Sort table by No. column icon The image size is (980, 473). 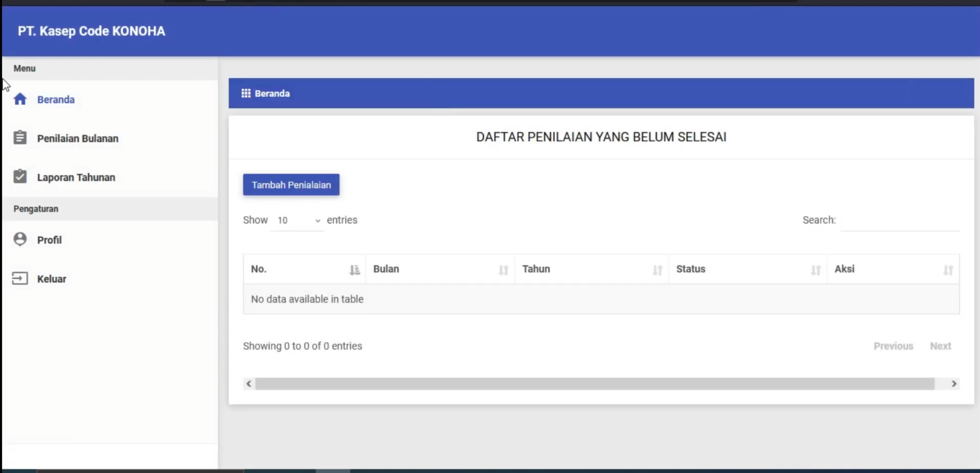click(x=355, y=270)
